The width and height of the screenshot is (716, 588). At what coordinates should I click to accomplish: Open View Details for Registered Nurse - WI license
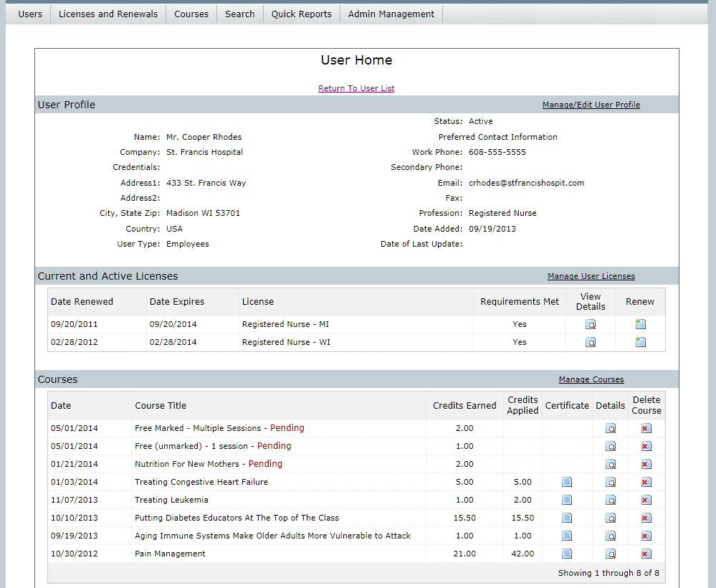click(591, 342)
